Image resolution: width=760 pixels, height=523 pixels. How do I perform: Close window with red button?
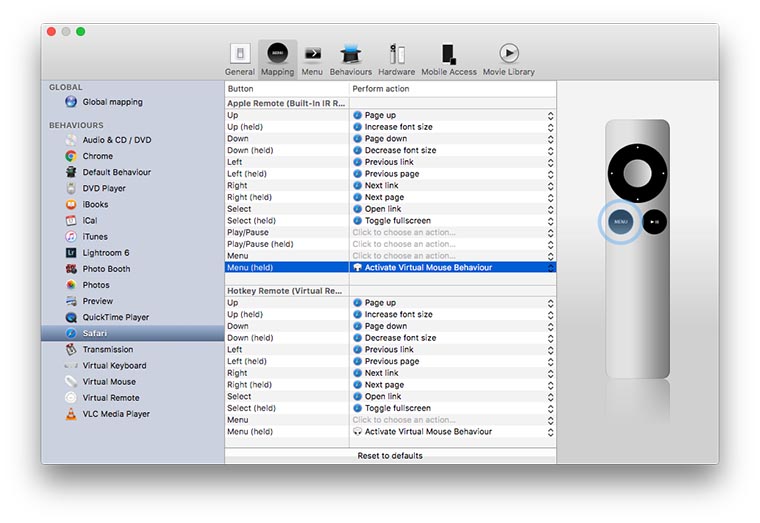click(51, 32)
